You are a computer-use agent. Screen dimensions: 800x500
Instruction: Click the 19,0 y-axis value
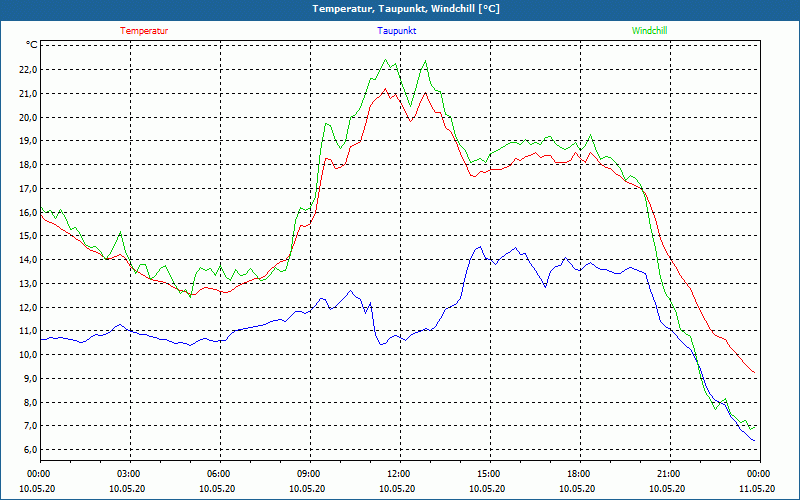pyautogui.click(x=28, y=141)
